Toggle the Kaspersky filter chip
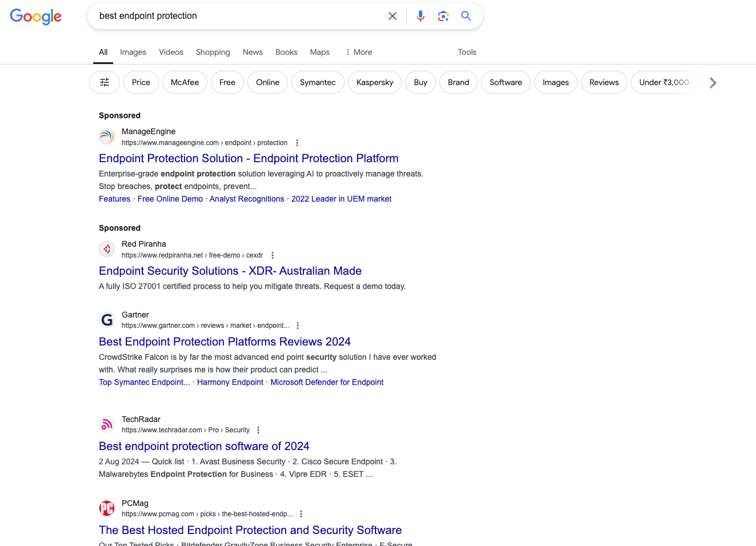This screenshot has height=546, width=756. click(x=374, y=82)
